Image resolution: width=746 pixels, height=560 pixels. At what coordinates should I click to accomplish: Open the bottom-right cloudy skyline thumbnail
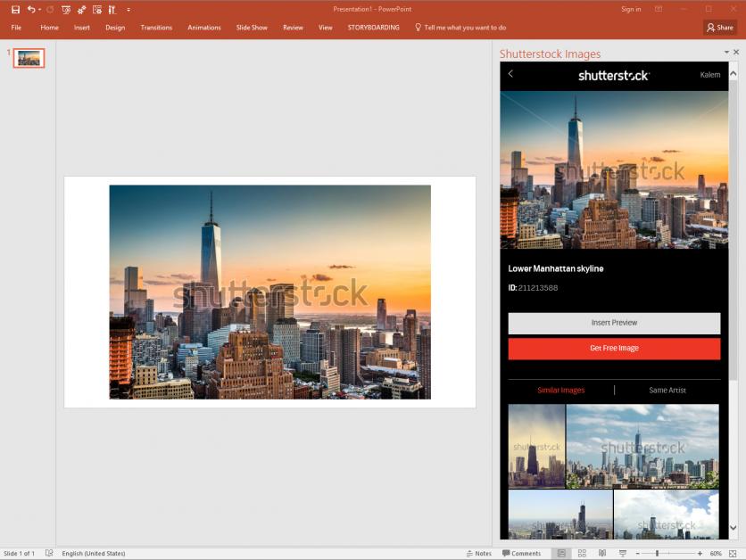tap(667, 515)
